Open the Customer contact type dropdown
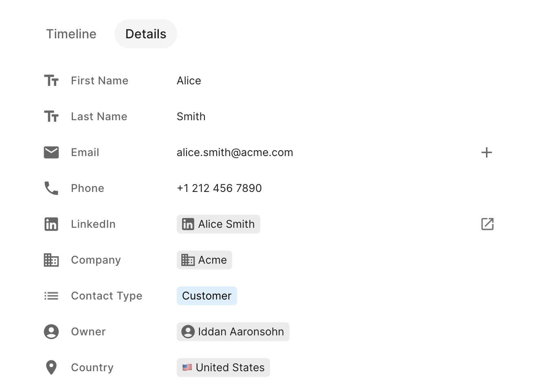 click(x=207, y=296)
